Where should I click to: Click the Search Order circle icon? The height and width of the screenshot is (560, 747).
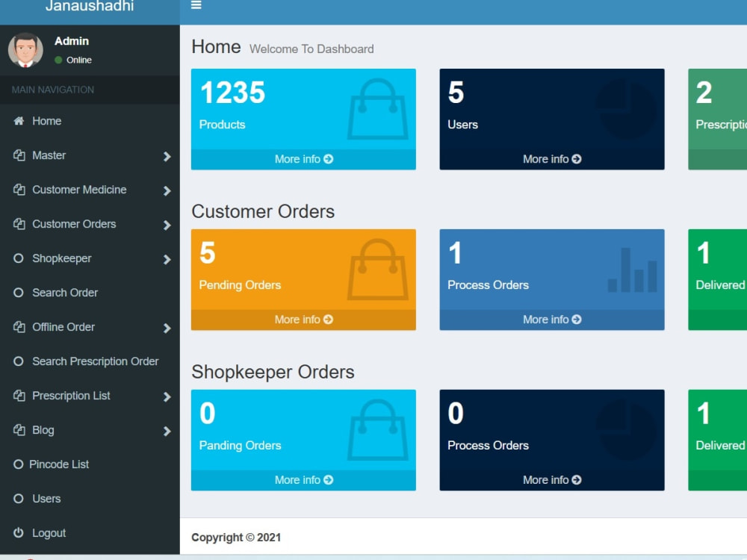18,293
